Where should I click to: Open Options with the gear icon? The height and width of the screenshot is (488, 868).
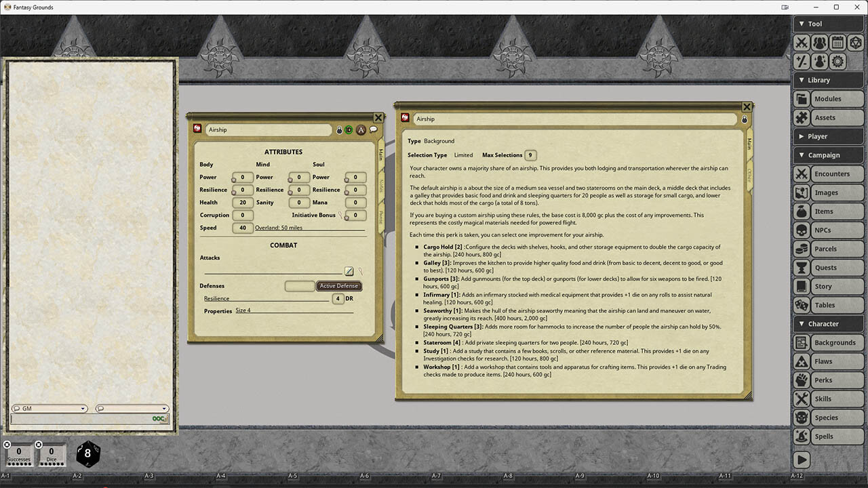pyautogui.click(x=836, y=62)
